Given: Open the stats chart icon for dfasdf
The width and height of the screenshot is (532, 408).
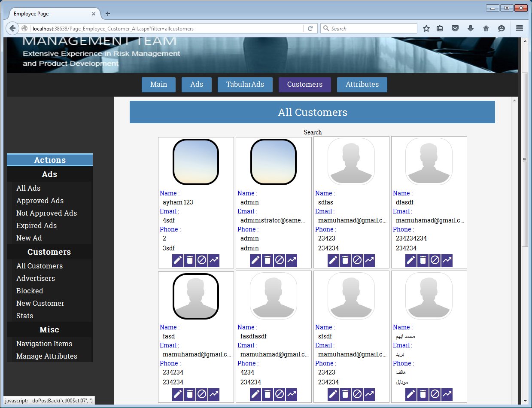Looking at the screenshot, I should coord(447,260).
